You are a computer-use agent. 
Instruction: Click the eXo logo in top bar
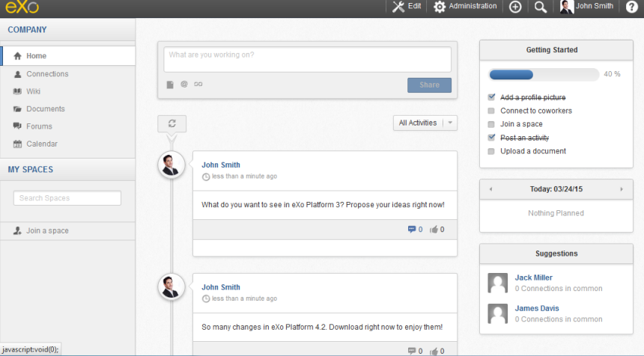[22, 7]
